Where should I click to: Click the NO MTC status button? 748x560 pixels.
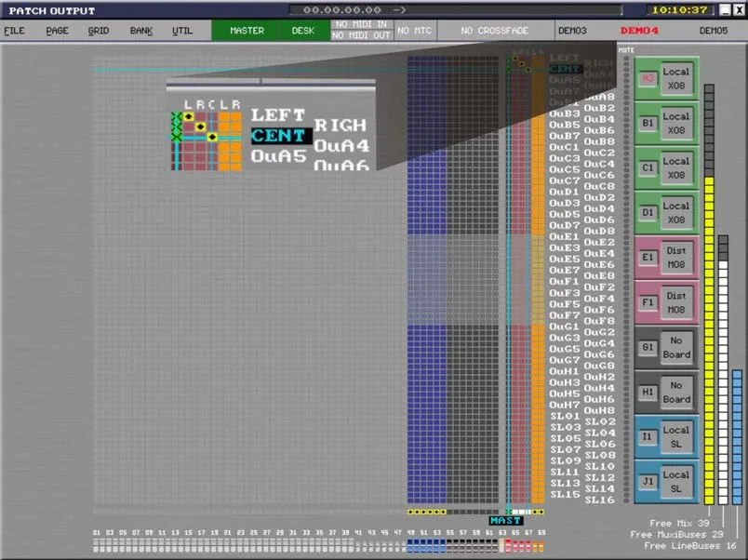click(414, 31)
